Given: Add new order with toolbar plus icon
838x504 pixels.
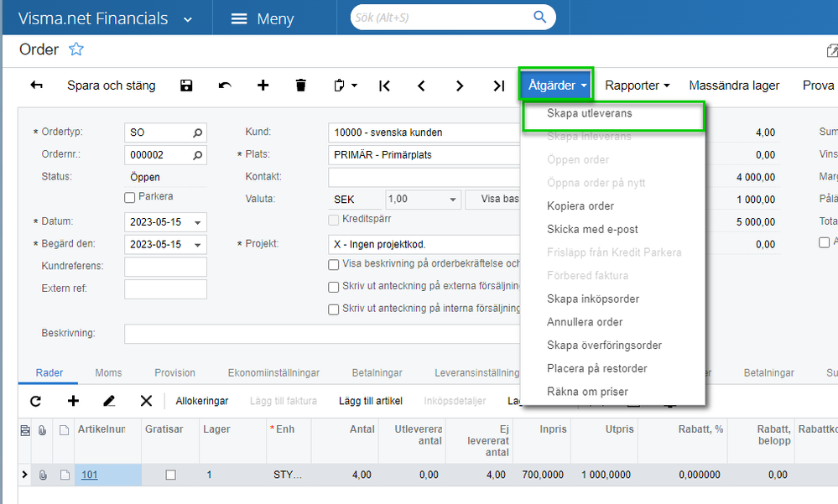Looking at the screenshot, I should point(263,85).
